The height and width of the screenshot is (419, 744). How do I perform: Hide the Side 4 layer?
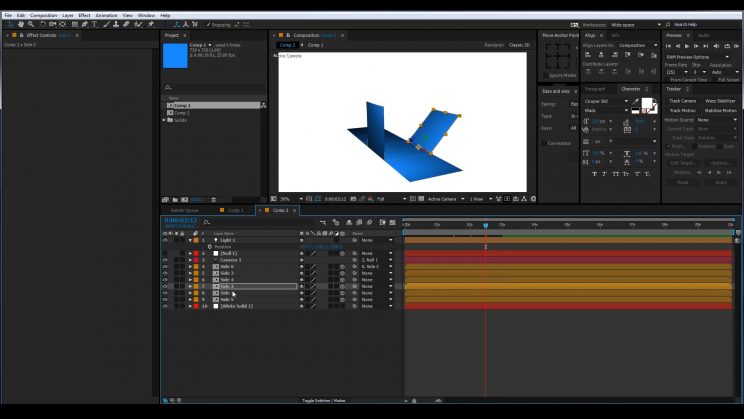tap(165, 280)
